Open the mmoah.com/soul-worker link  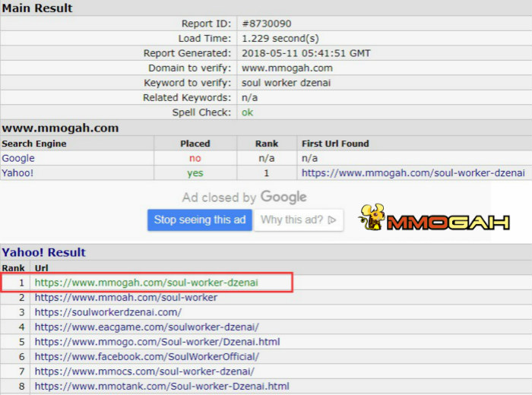click(x=126, y=297)
